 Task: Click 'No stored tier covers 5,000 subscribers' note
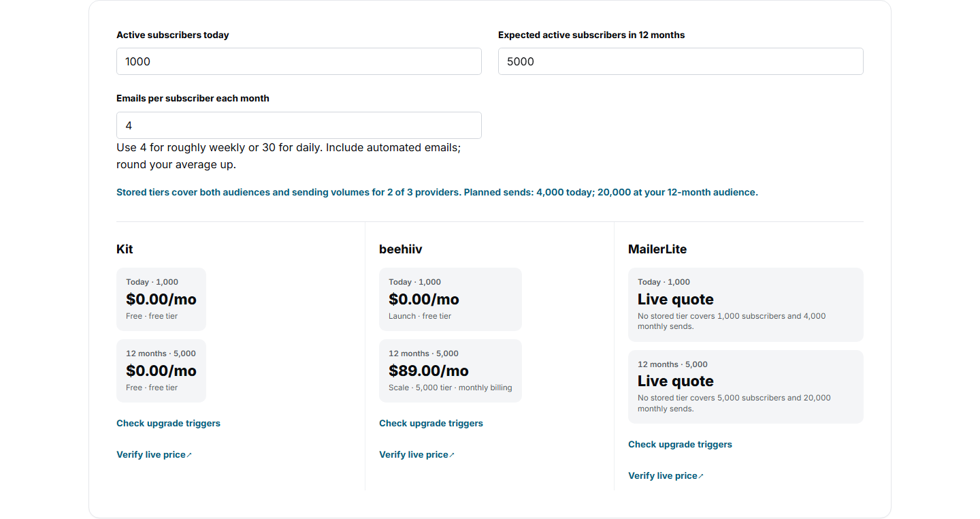(734, 403)
